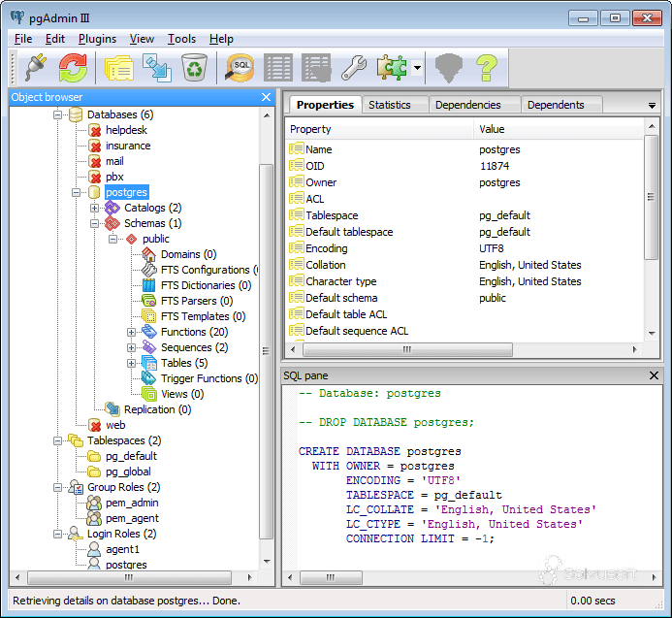Image resolution: width=672 pixels, height=618 pixels.
Task: Select the pem_admin group role
Action: (x=132, y=503)
